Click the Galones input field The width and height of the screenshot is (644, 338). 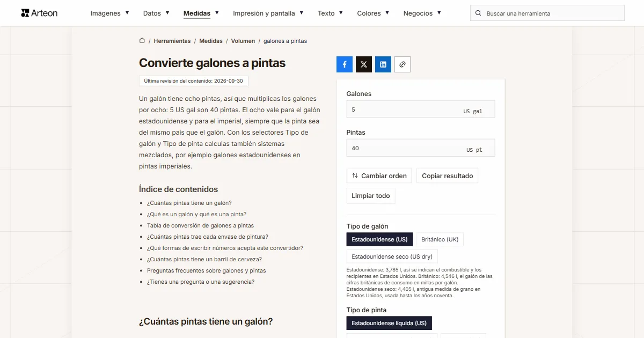point(421,109)
